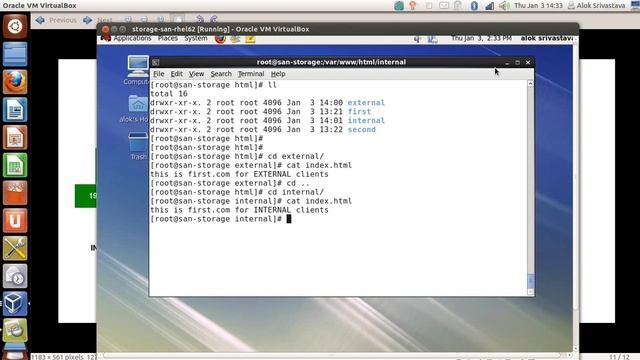Click the 'first' directory name in listing
The image size is (640, 360).
pyautogui.click(x=359, y=112)
